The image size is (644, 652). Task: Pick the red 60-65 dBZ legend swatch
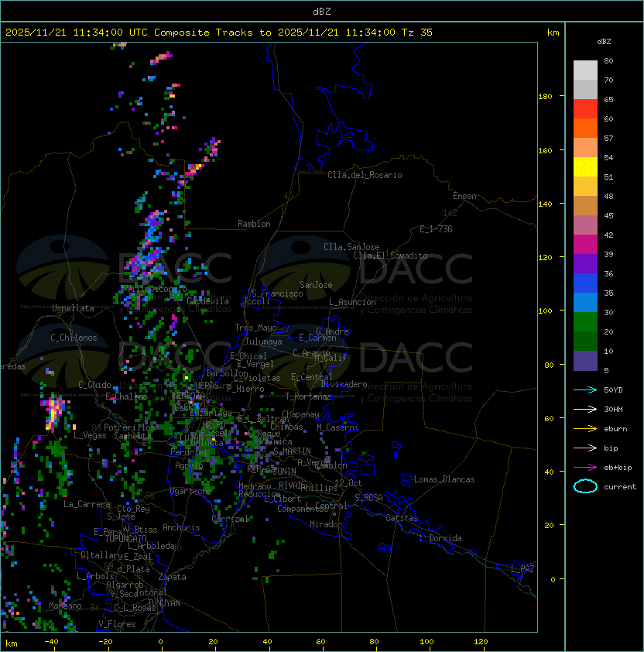click(x=585, y=109)
